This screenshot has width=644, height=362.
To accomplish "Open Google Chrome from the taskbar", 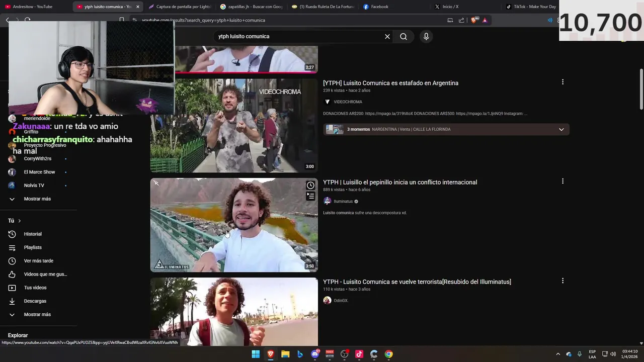I will (x=388, y=354).
